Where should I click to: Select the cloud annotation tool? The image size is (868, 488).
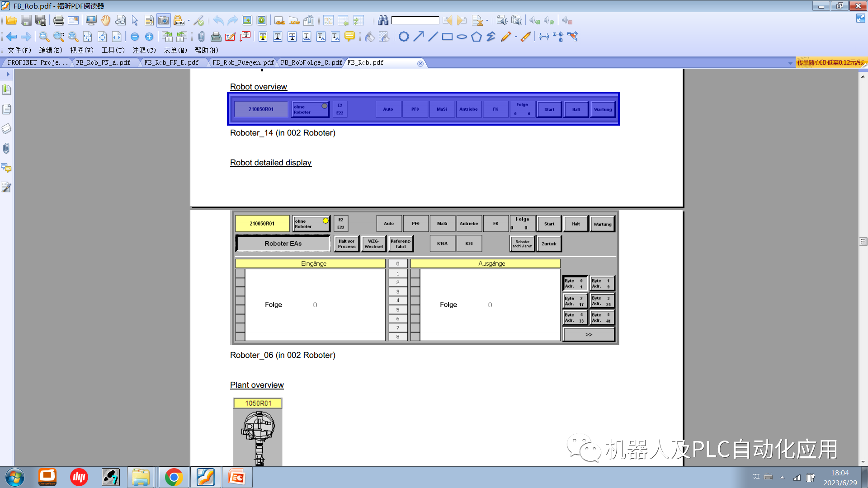tap(404, 37)
